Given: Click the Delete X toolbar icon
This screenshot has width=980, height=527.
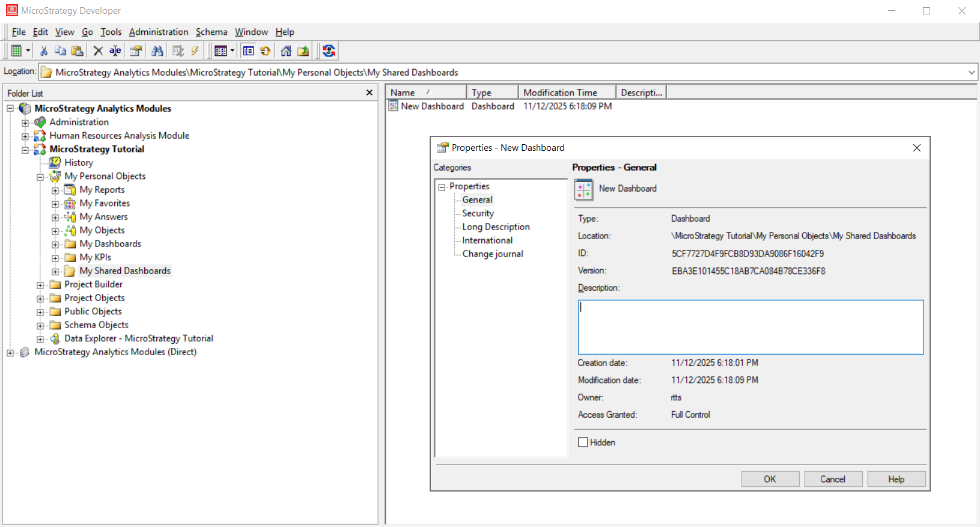Looking at the screenshot, I should coord(98,51).
